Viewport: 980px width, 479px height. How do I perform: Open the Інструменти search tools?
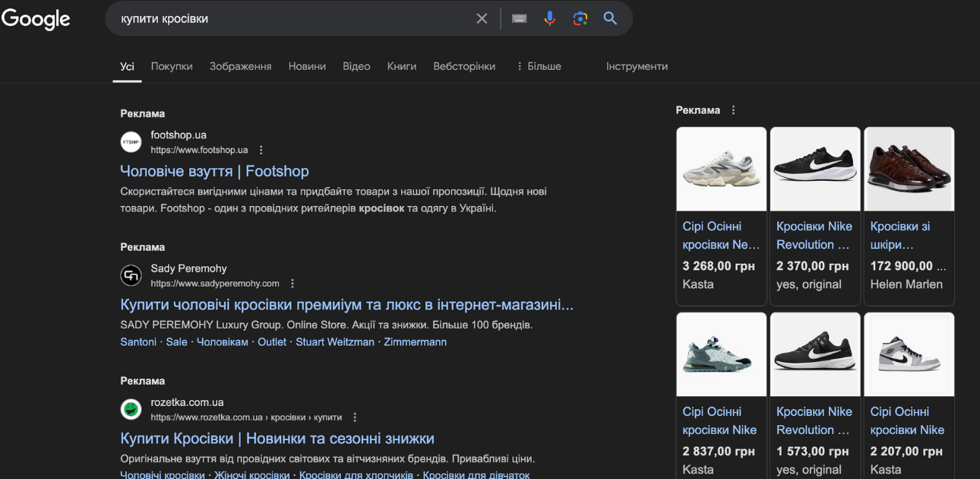[637, 66]
